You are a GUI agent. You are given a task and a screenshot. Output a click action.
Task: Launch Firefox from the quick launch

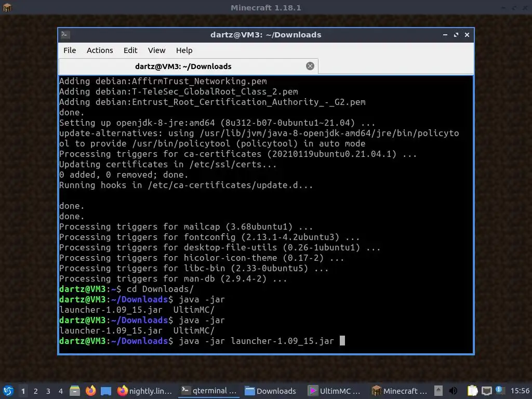tap(90, 391)
